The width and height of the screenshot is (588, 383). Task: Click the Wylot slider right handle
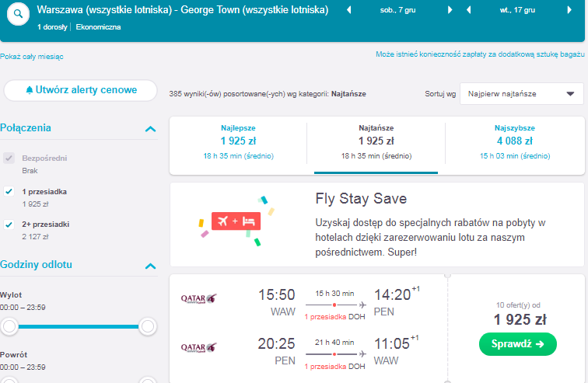click(x=148, y=326)
